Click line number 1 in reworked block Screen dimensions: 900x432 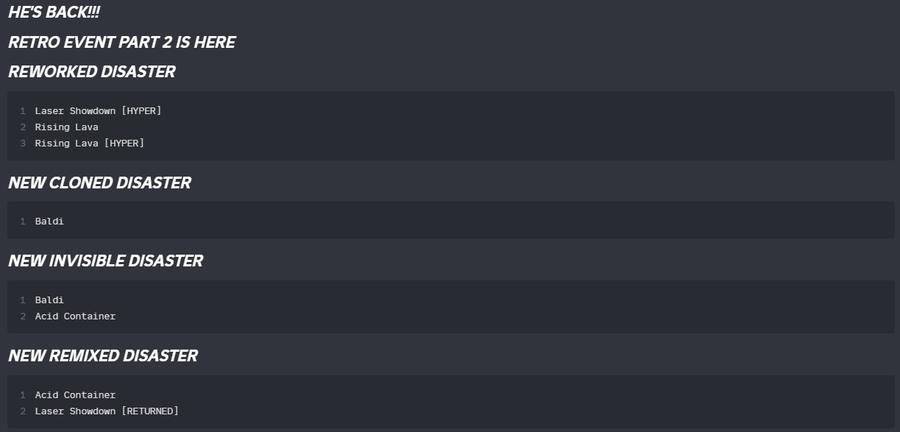point(23,111)
